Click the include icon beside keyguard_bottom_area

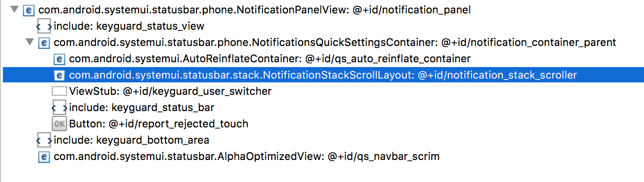44,140
